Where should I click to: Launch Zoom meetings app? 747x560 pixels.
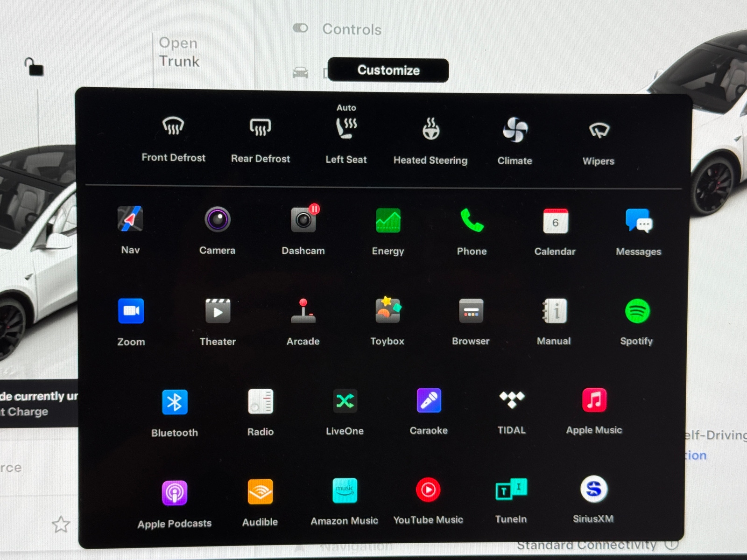pyautogui.click(x=131, y=322)
